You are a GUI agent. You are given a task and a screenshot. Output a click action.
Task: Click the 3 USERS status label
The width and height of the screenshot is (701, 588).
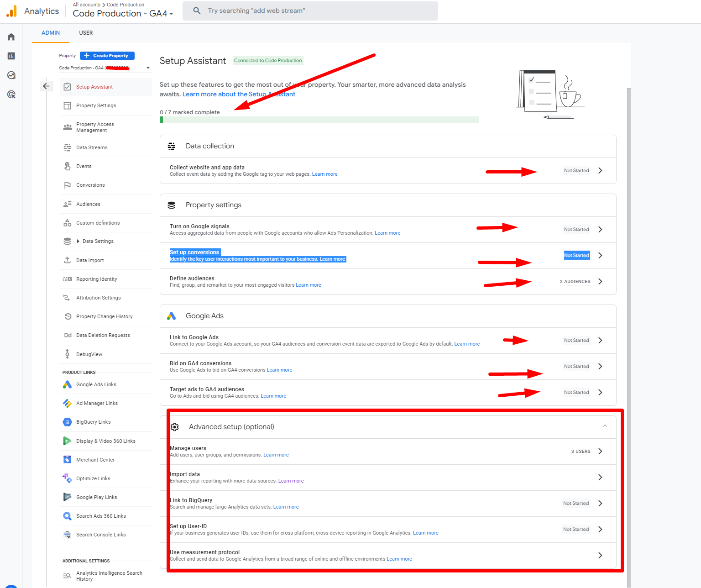pyautogui.click(x=581, y=451)
